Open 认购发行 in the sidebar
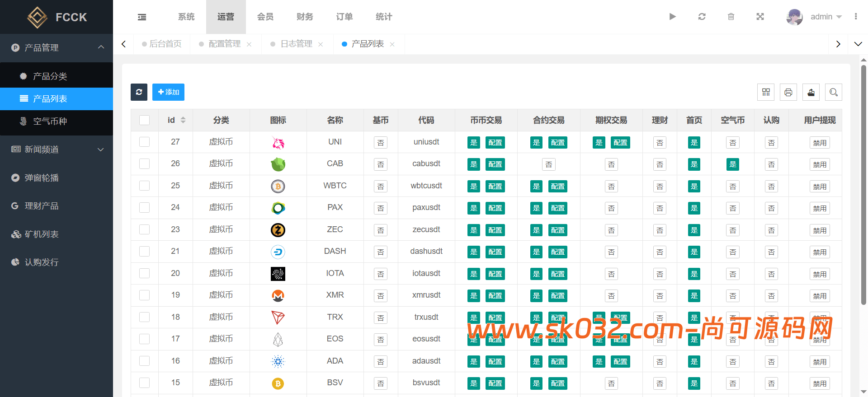 [x=57, y=262]
